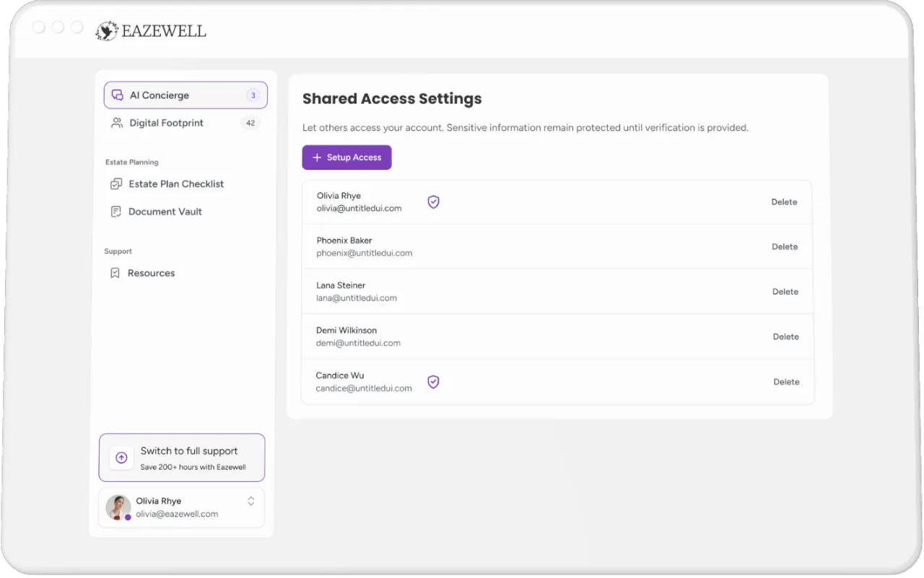Go to Estate Plan Checklist
924x578 pixels.
176,184
